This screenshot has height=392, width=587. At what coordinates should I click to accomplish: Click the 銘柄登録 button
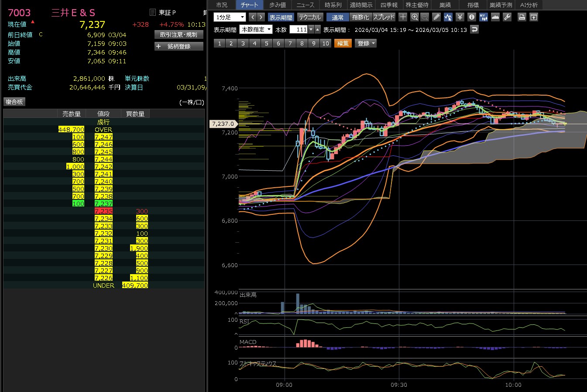tap(179, 46)
